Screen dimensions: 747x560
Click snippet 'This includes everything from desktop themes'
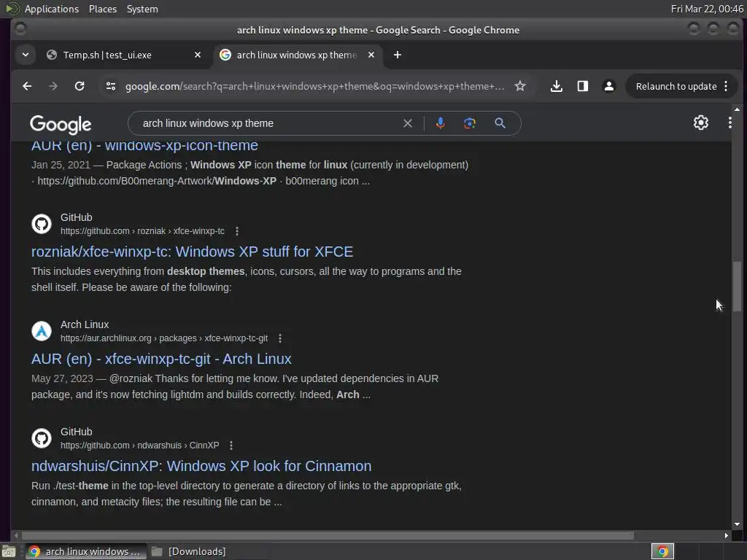(x=138, y=271)
